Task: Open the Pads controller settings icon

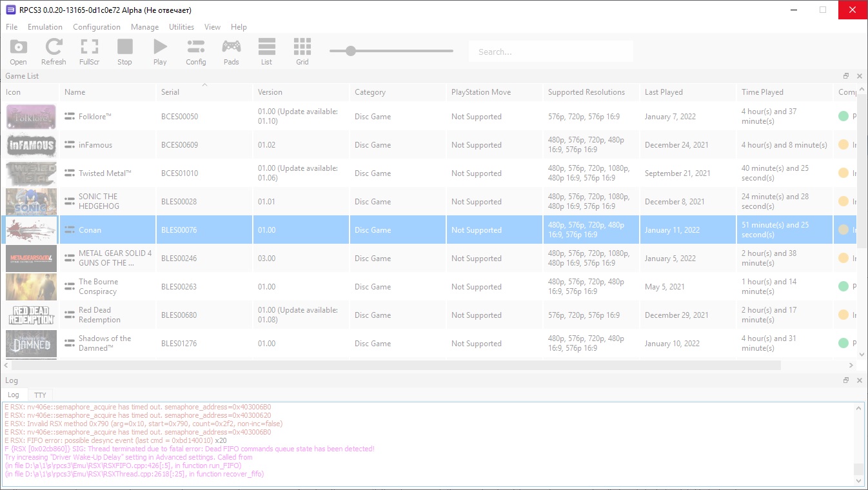Action: click(231, 52)
